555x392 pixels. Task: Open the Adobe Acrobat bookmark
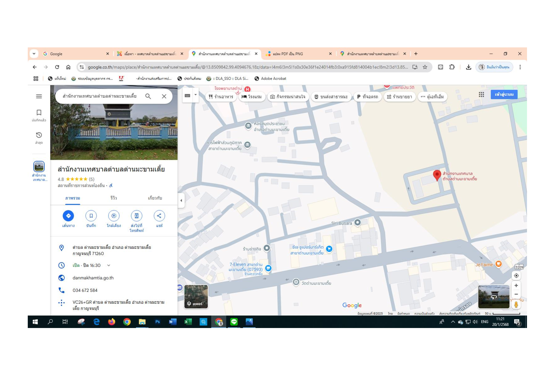pos(270,78)
